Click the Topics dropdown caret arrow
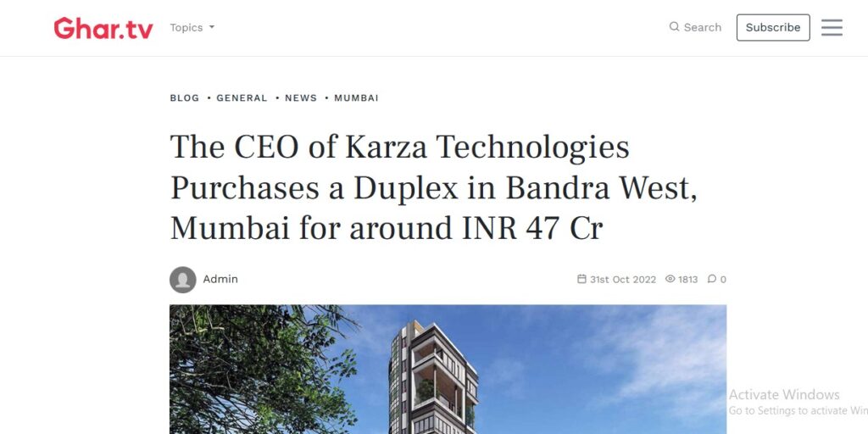Screen dimensions: 868x434 click(x=211, y=28)
